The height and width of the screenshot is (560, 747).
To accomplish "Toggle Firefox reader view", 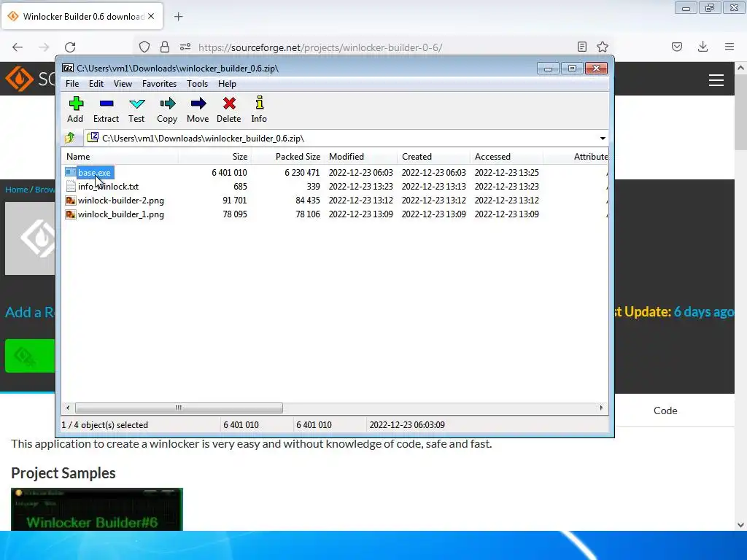I will pyautogui.click(x=581, y=47).
